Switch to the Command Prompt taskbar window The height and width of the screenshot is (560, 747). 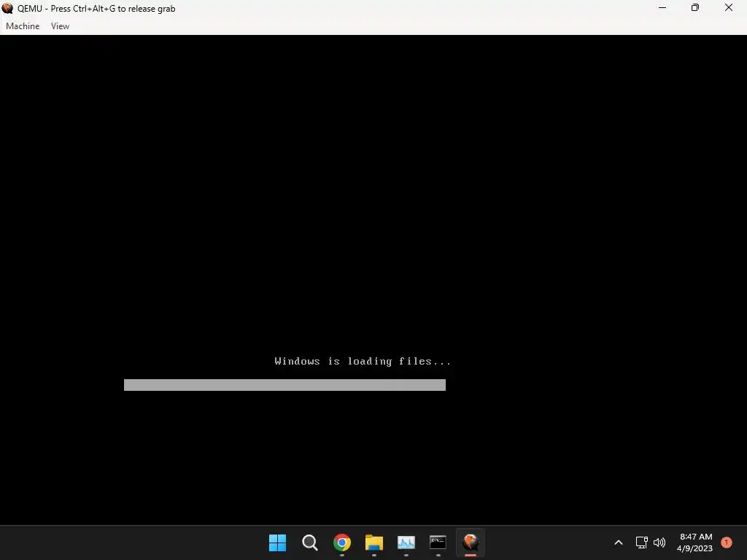coord(438,542)
